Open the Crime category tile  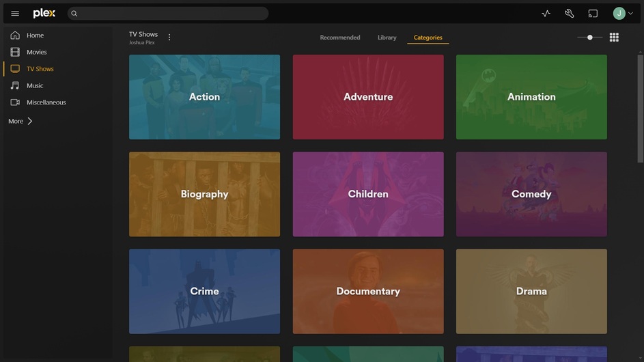coord(204,292)
